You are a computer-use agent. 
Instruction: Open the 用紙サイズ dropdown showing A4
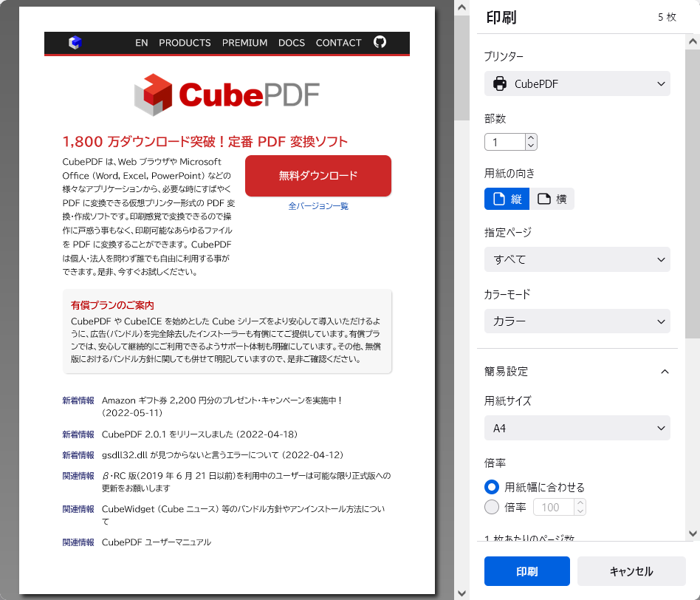click(577, 428)
